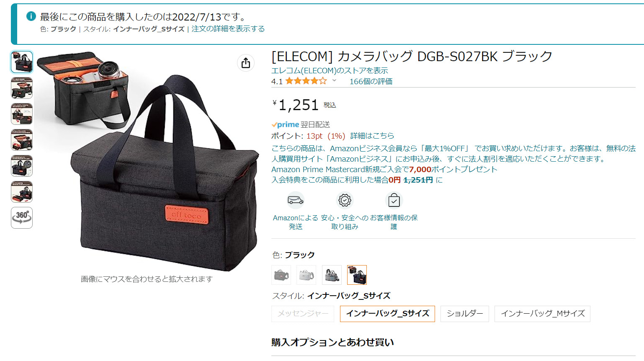Select the インナーバッグ_Sサイズ style option
This screenshot has height=361, width=644.
[x=387, y=314]
